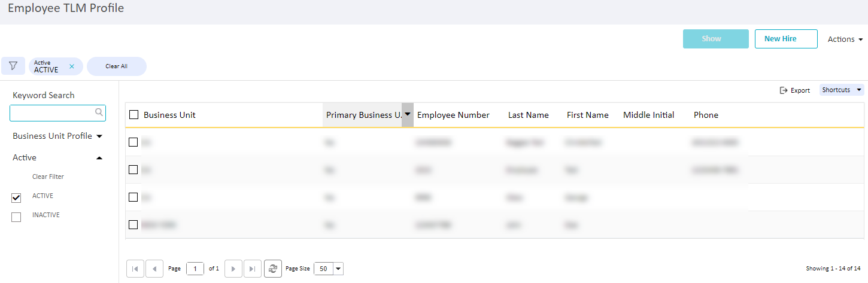This screenshot has height=283, width=868.
Task: Sort by the Employee Number column header
Action: tap(453, 115)
